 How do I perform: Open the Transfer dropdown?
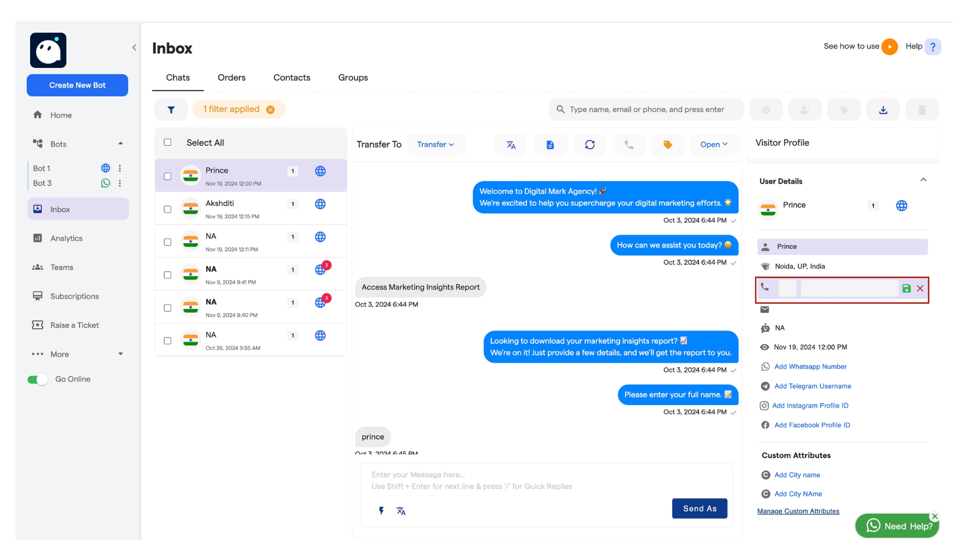coord(436,145)
